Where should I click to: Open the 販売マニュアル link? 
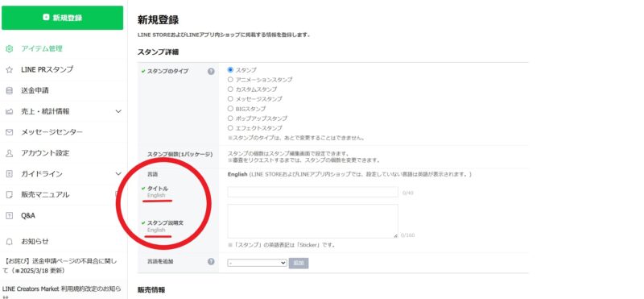tap(45, 195)
